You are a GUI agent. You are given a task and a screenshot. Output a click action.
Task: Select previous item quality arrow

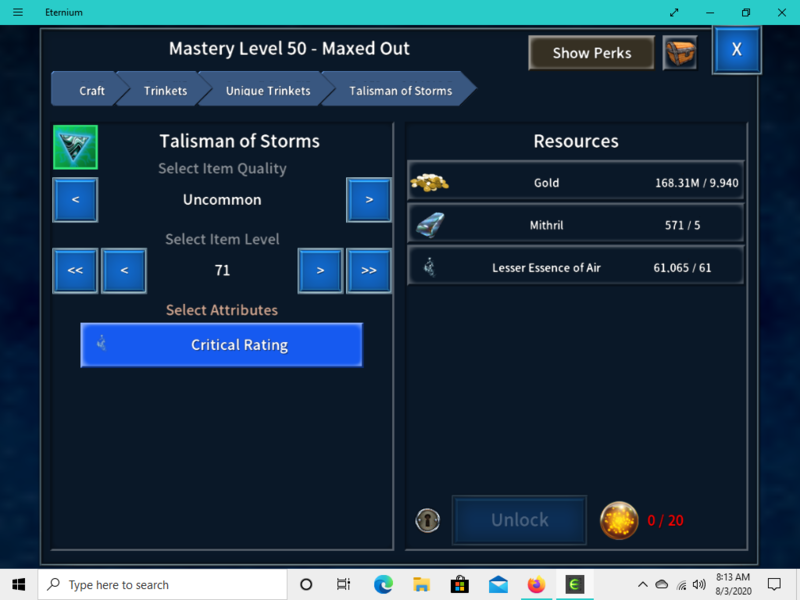75,200
